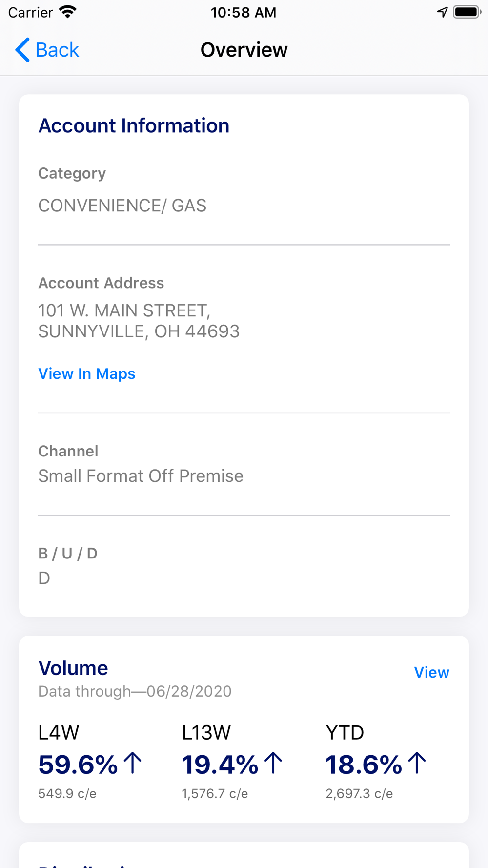Tap the location services arrow icon

tap(442, 12)
